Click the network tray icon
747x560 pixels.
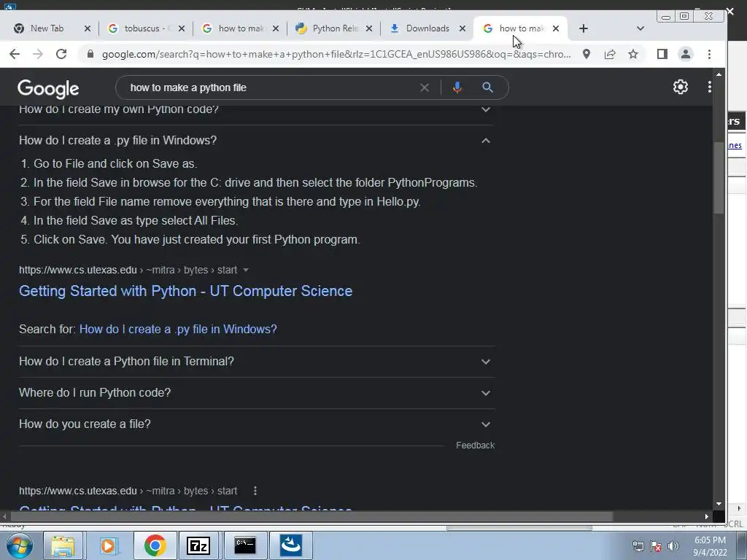pos(638,546)
